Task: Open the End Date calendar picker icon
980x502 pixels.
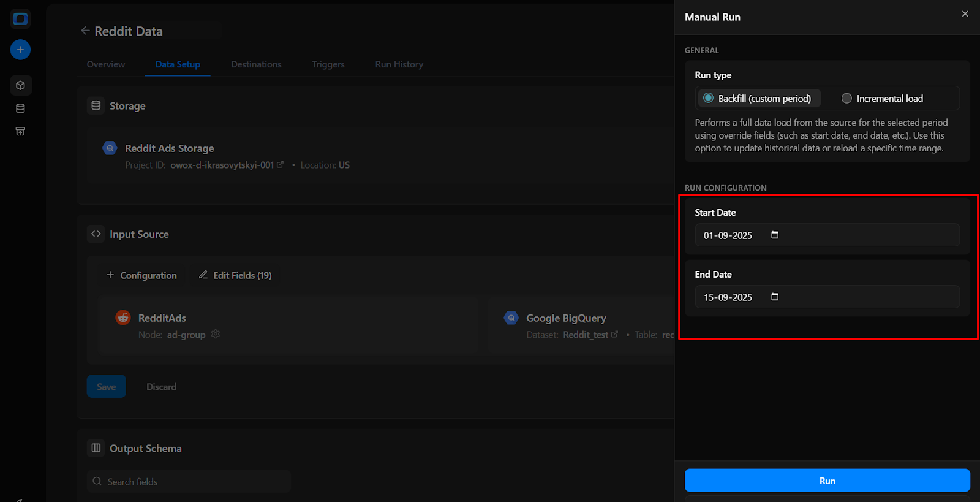Action: 775,297
